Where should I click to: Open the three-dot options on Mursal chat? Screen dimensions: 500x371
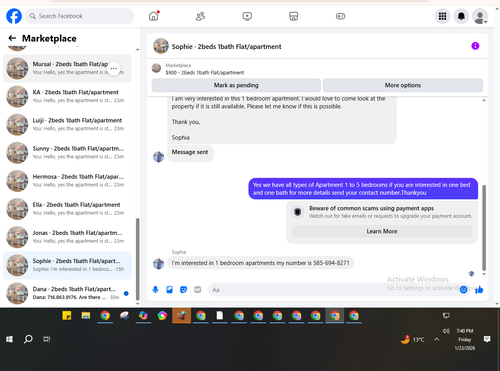pyautogui.click(x=114, y=69)
